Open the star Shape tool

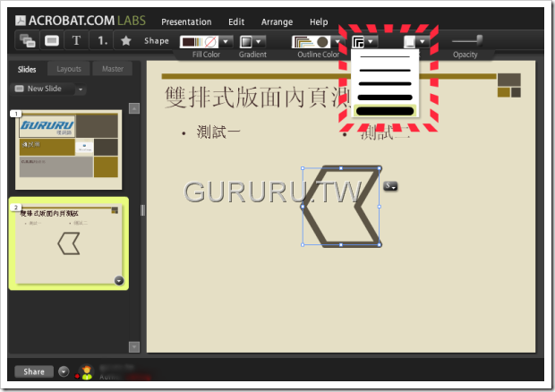pyautogui.click(x=126, y=40)
